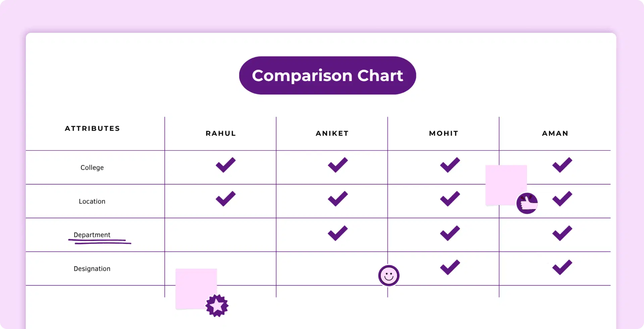Click Rahul's Location checkmark
The width and height of the screenshot is (644, 329).
[226, 199]
